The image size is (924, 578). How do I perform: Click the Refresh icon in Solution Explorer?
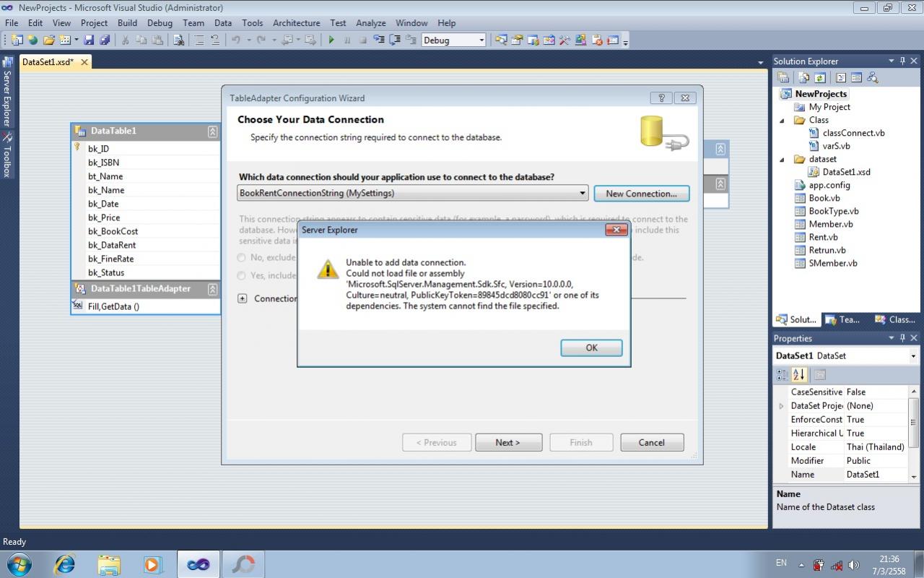point(820,78)
